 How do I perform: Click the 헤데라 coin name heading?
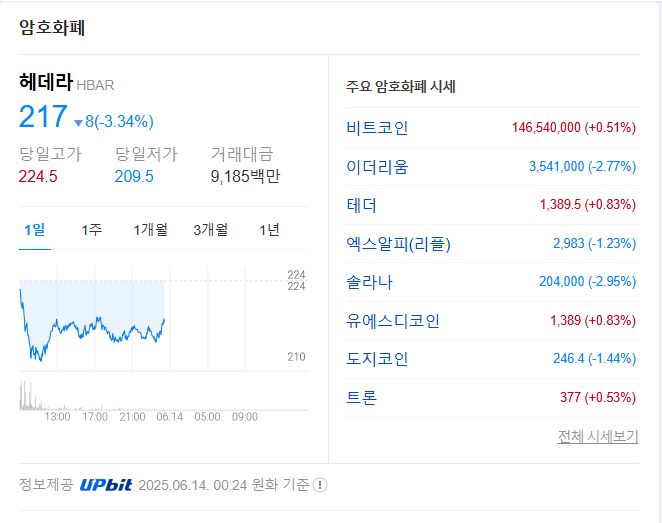46,81
